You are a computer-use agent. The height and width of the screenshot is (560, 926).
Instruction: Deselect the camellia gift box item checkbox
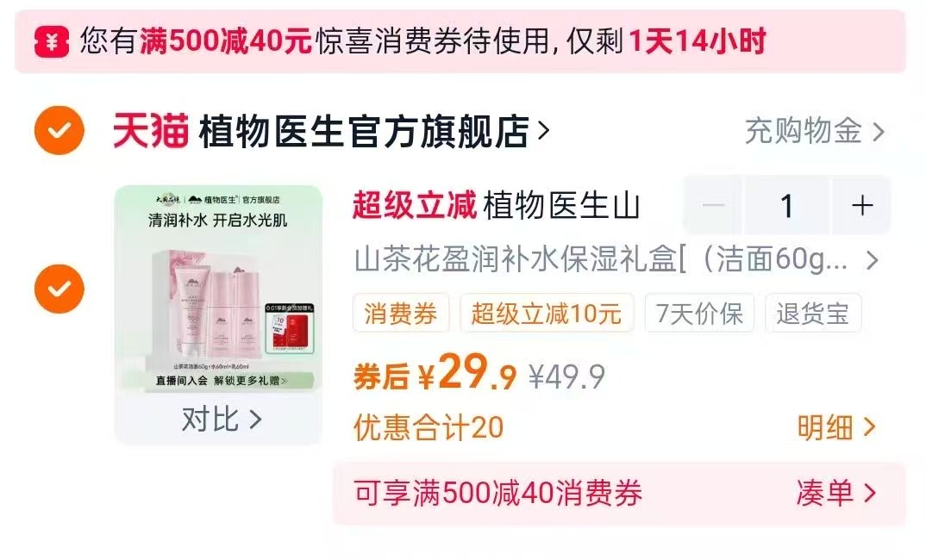[x=59, y=289]
